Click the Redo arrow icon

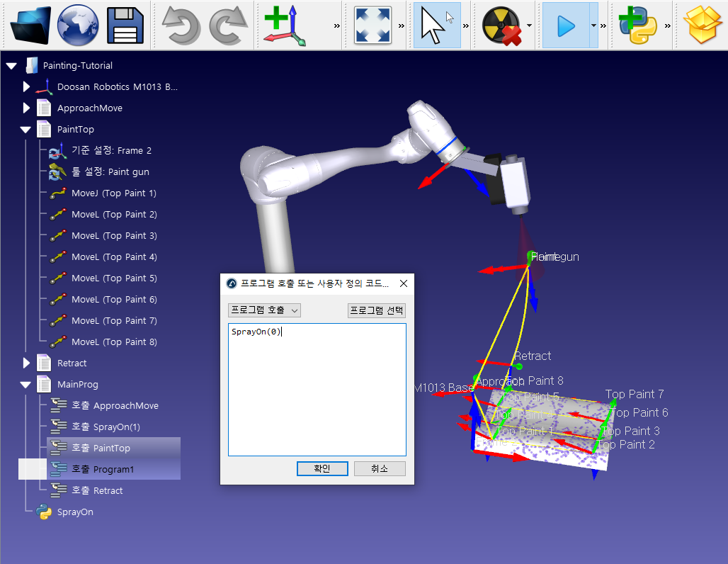[x=229, y=26]
